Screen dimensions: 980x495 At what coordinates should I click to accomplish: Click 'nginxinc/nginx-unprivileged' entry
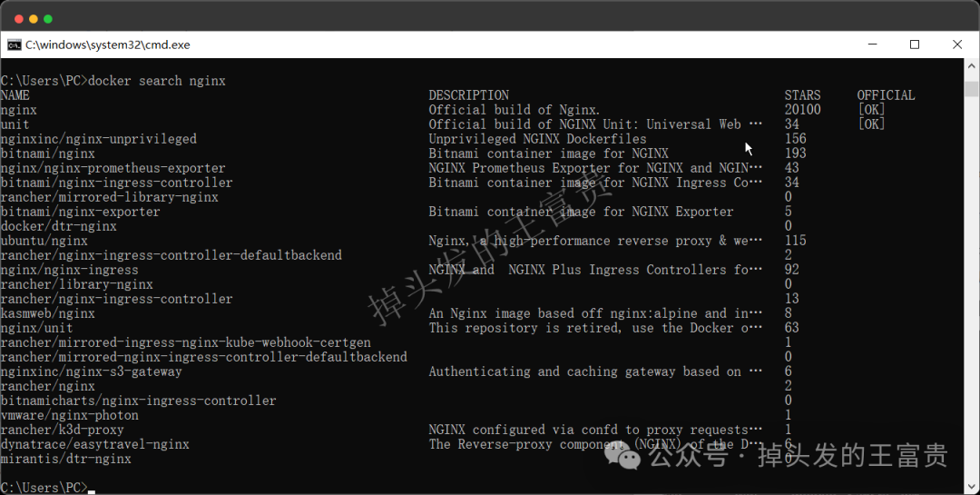pos(99,139)
